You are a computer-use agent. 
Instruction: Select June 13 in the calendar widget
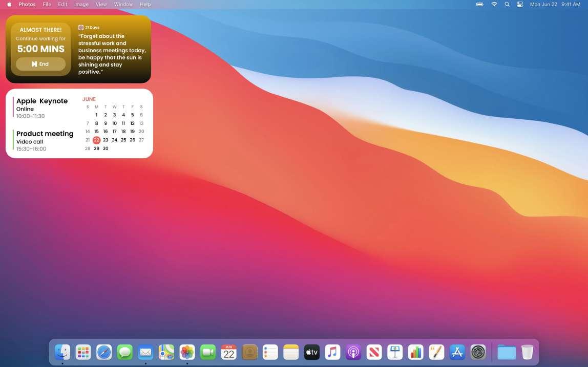pos(141,123)
